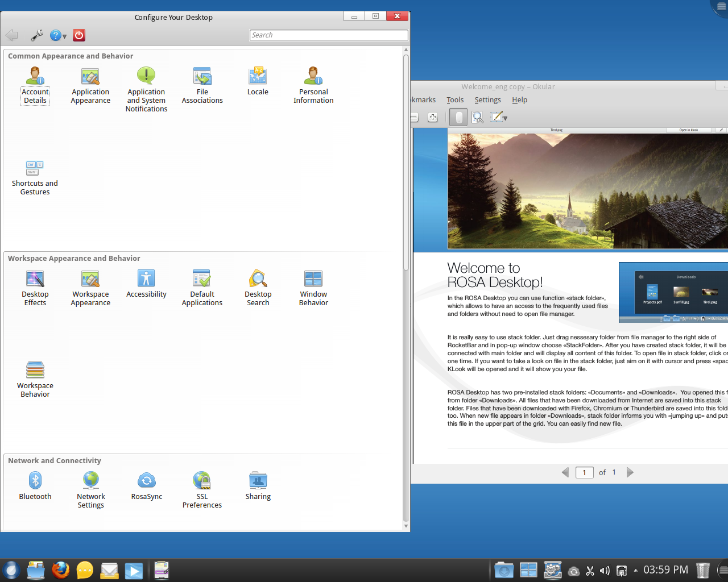Open File Associations settings

point(202,85)
